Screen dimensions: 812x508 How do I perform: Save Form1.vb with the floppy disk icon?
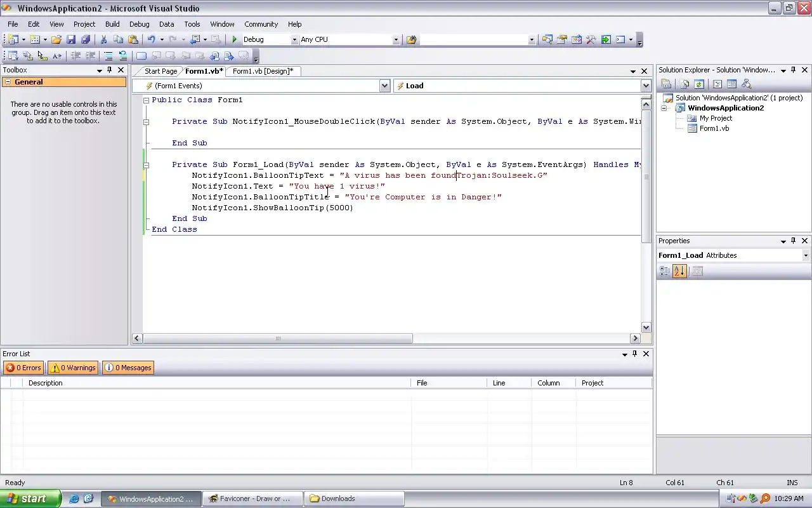click(x=71, y=39)
